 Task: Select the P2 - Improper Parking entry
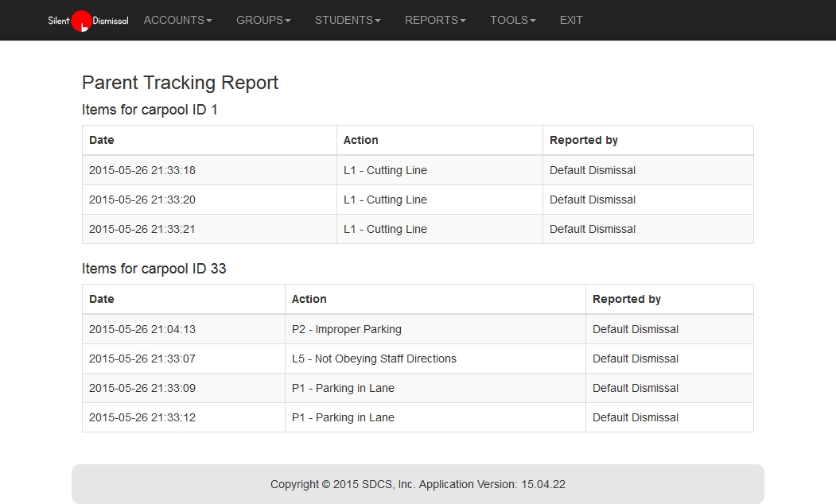click(x=346, y=329)
